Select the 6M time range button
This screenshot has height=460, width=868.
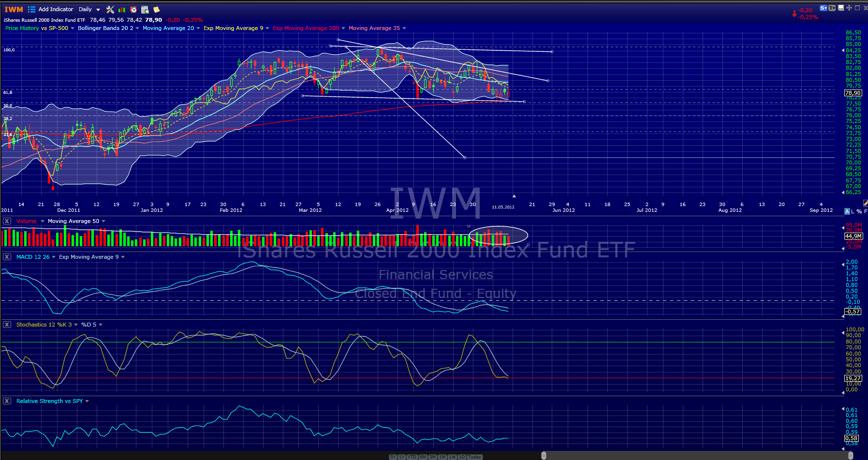coord(423,457)
